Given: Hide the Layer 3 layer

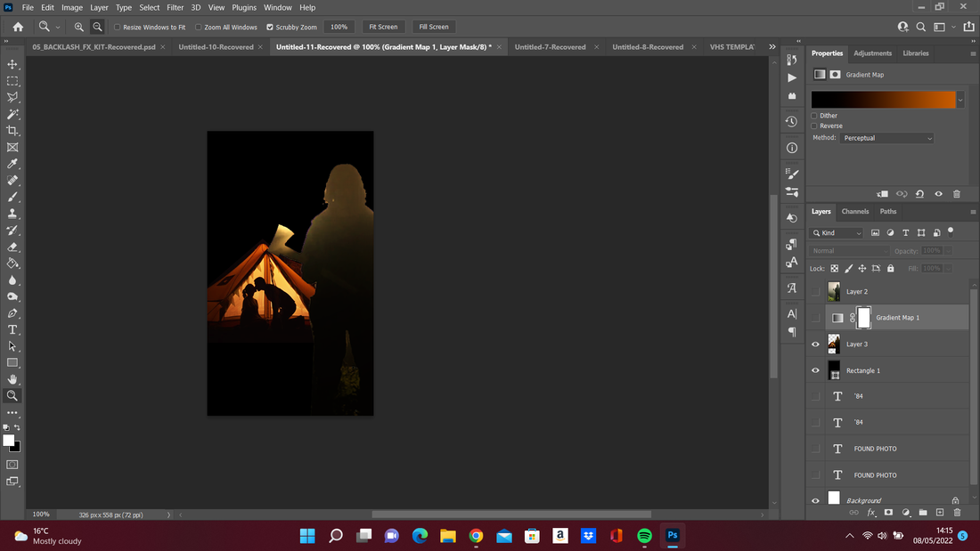Looking at the screenshot, I should click(815, 344).
